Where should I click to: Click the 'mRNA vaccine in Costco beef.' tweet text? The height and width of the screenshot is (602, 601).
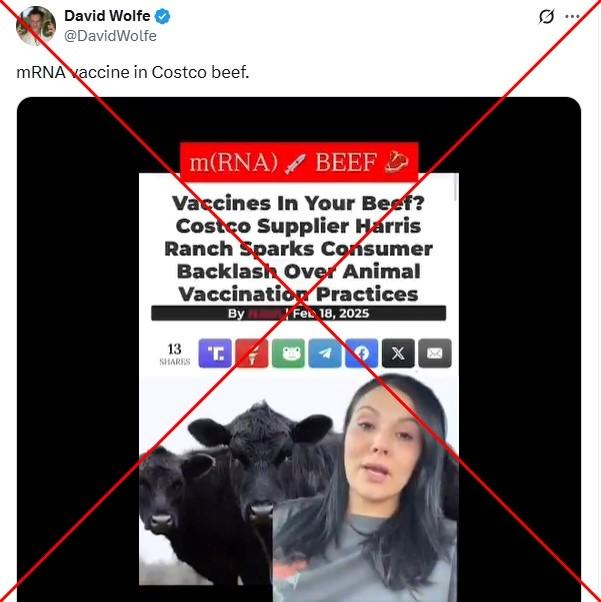(x=133, y=72)
